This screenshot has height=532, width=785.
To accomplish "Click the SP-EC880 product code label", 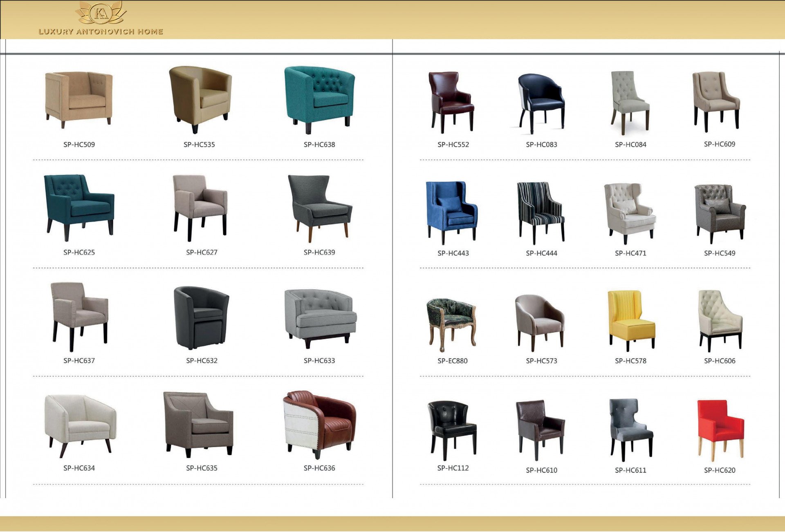I will pos(452,361).
